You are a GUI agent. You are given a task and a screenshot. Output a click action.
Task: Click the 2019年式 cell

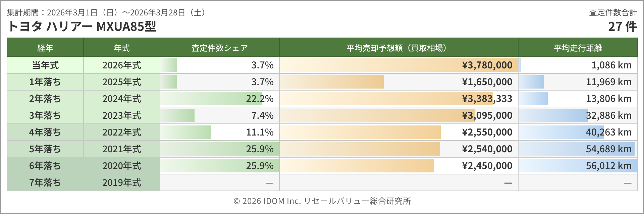click(122, 182)
